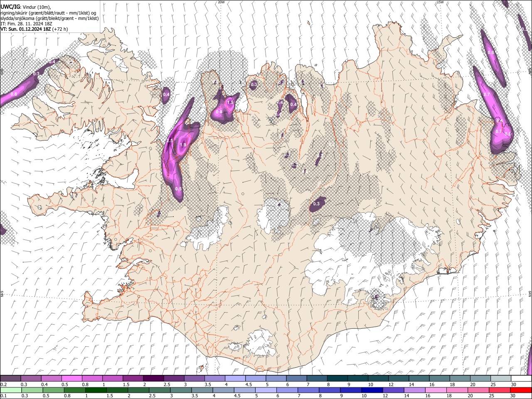Select the 4–4.5 light lavender swatch, upper scale

pos(235,379)
